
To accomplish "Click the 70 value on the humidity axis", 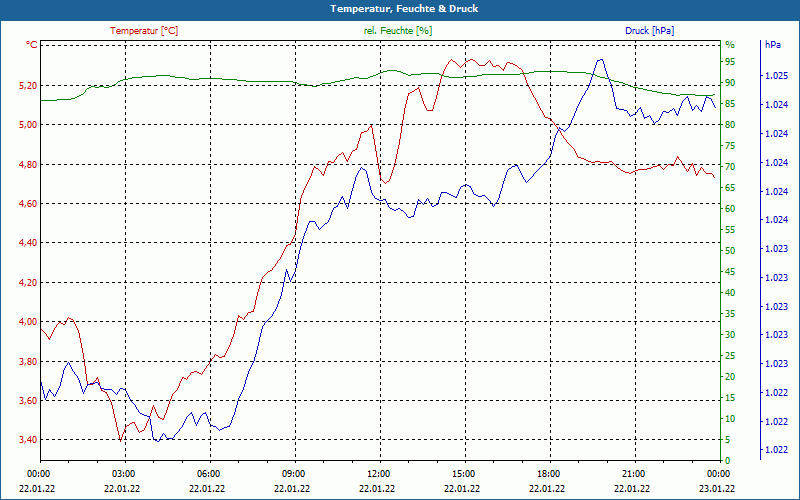I will [730, 167].
